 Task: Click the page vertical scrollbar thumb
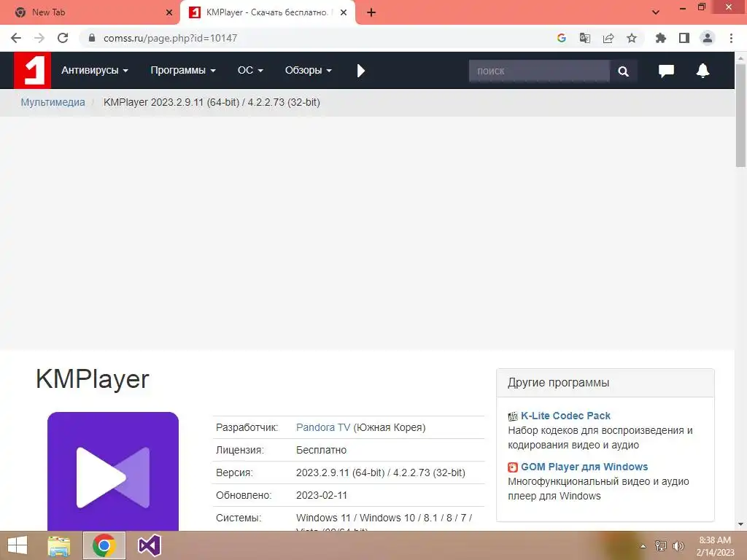(x=741, y=114)
